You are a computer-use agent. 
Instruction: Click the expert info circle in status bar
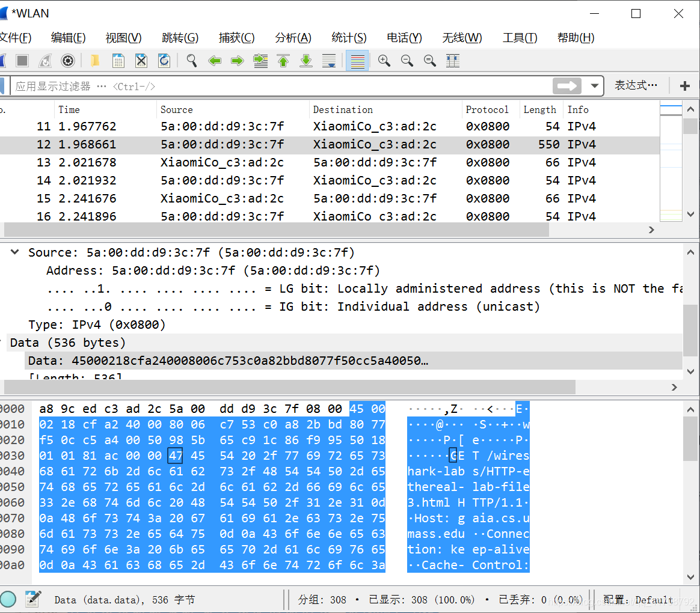[8, 599]
